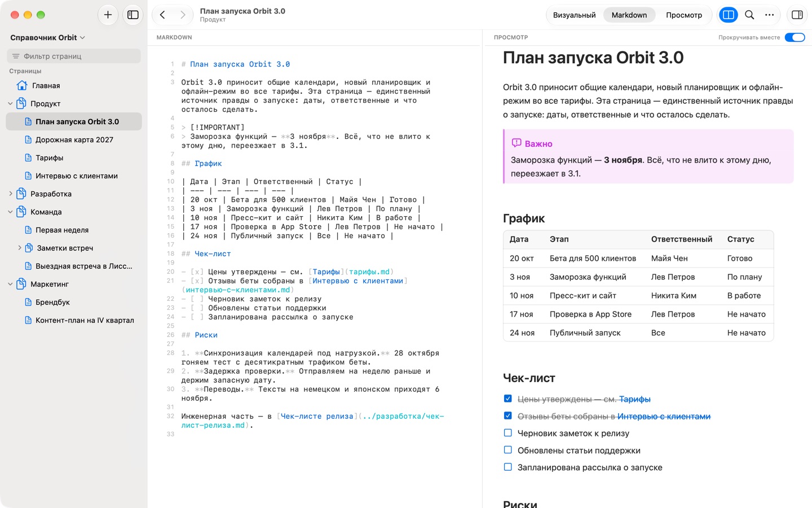This screenshot has width=812, height=508.
Task: Select the Интервью с клиентами sidebar page
Action: pyautogui.click(x=74, y=176)
